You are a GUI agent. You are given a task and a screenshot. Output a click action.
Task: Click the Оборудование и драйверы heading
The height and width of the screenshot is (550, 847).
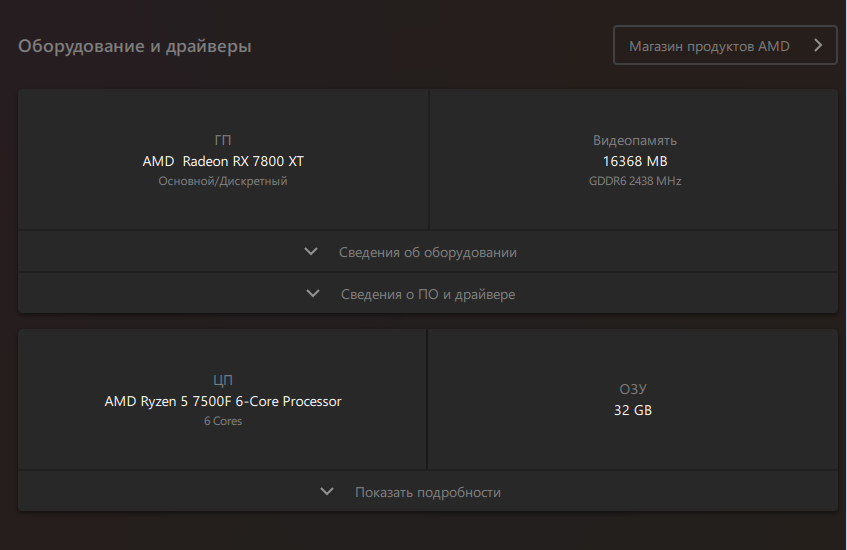pyautogui.click(x=135, y=46)
